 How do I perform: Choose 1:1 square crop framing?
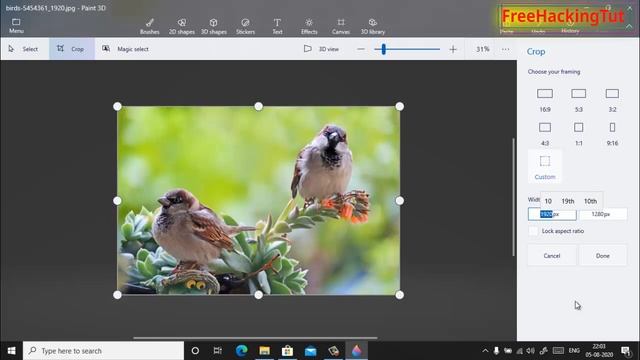click(578, 134)
